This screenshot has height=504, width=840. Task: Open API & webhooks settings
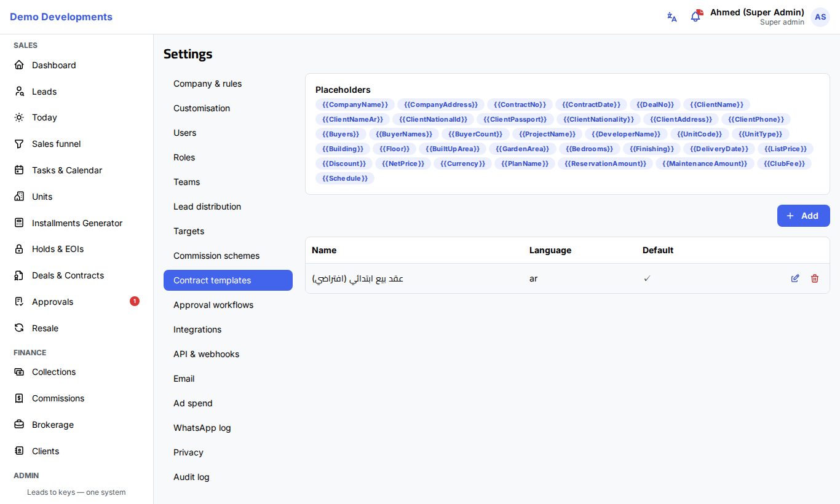click(228, 354)
